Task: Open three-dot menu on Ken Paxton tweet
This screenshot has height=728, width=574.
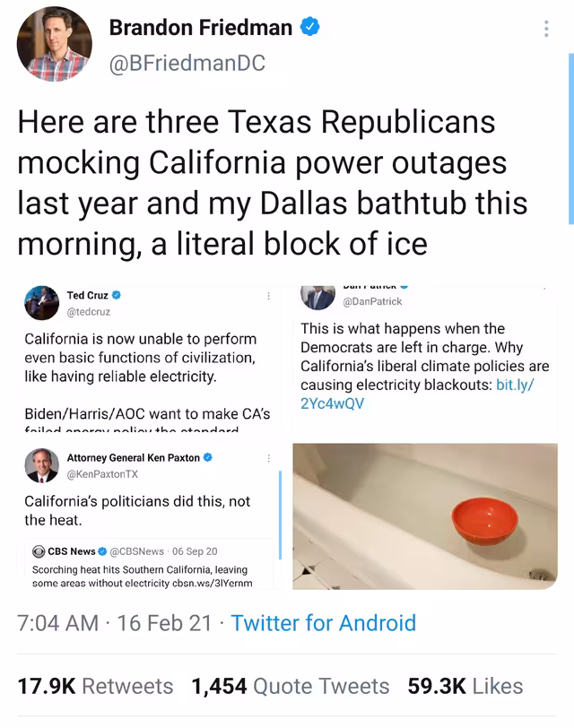Action: [x=269, y=458]
